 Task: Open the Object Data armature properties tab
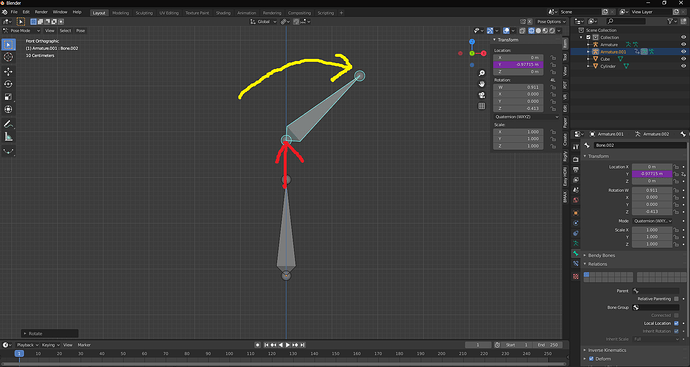[x=576, y=243]
